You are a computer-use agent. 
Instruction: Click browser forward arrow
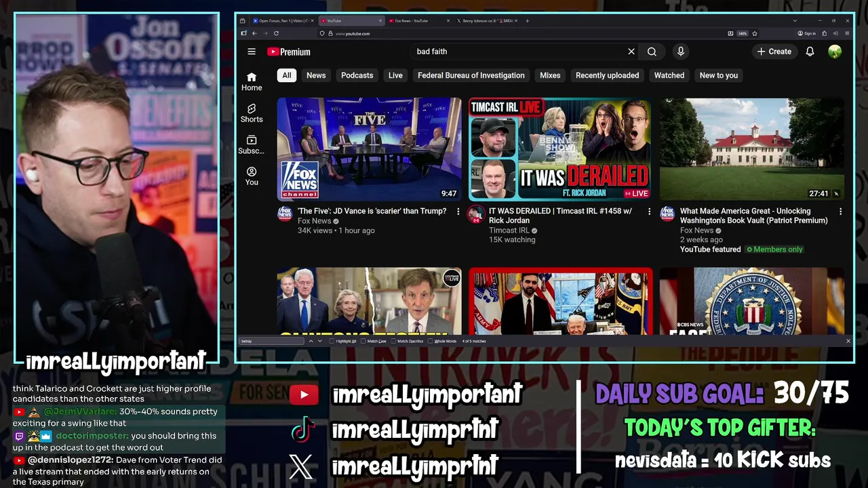(x=265, y=33)
